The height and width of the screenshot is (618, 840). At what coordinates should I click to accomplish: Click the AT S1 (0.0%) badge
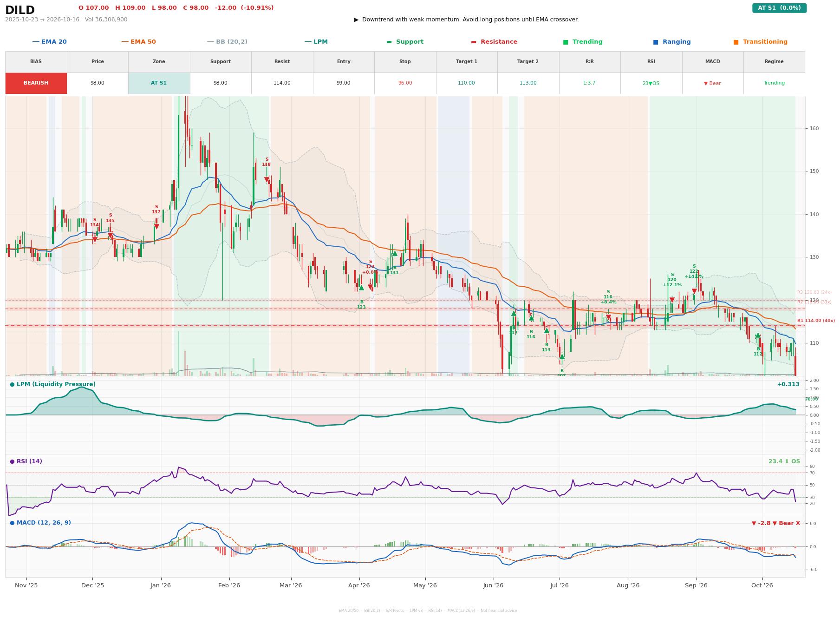pyautogui.click(x=779, y=8)
